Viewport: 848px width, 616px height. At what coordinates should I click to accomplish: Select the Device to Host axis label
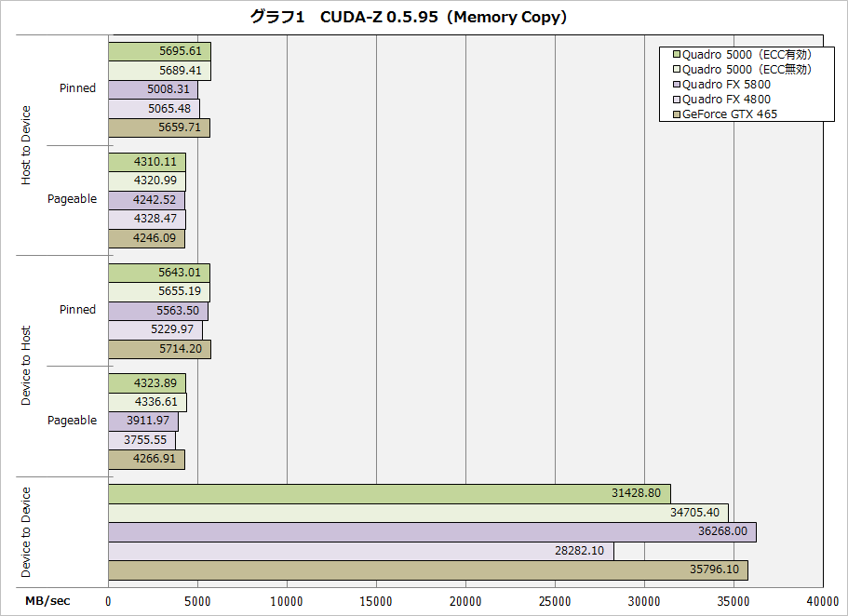coord(26,365)
